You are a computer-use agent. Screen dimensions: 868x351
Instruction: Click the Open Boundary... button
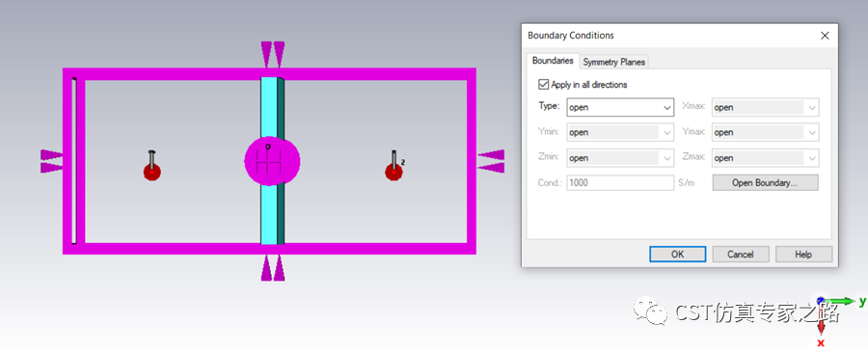tap(765, 182)
